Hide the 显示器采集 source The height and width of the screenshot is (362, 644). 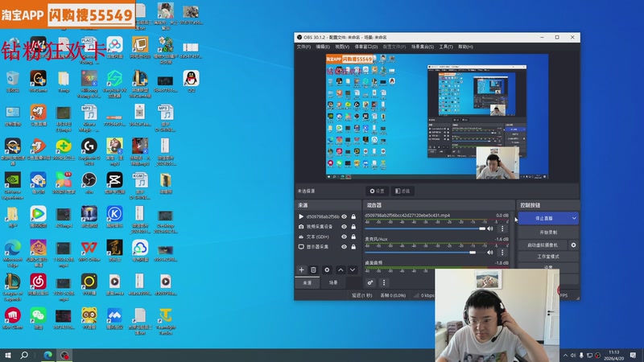[x=344, y=247]
